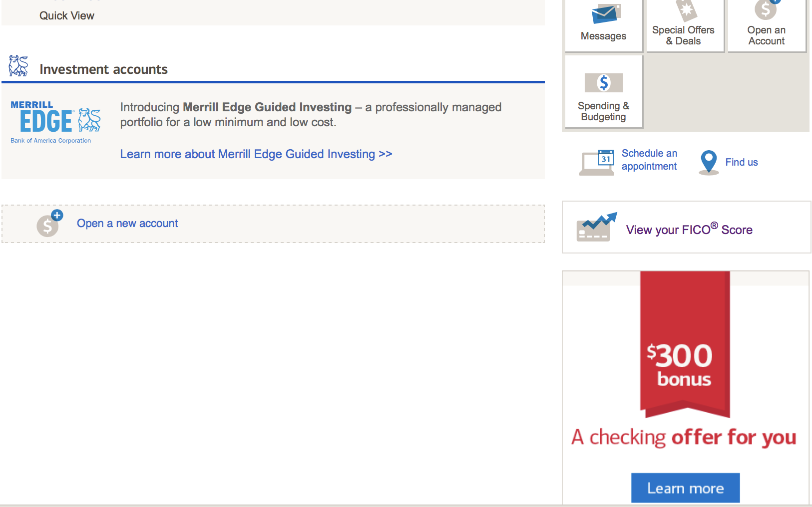This screenshot has width=812, height=507.
Task: Click the Merrill Lynch bull icon
Action: click(18, 66)
